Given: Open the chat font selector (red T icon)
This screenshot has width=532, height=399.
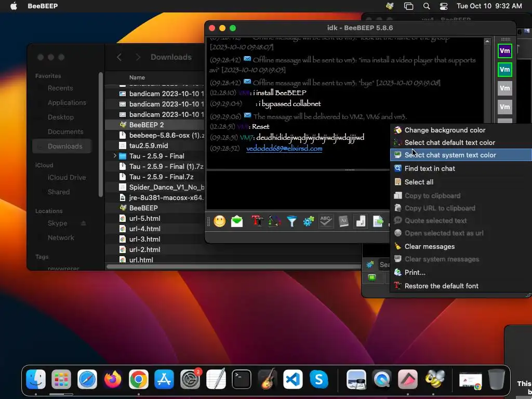Looking at the screenshot, I should pyautogui.click(x=258, y=221).
